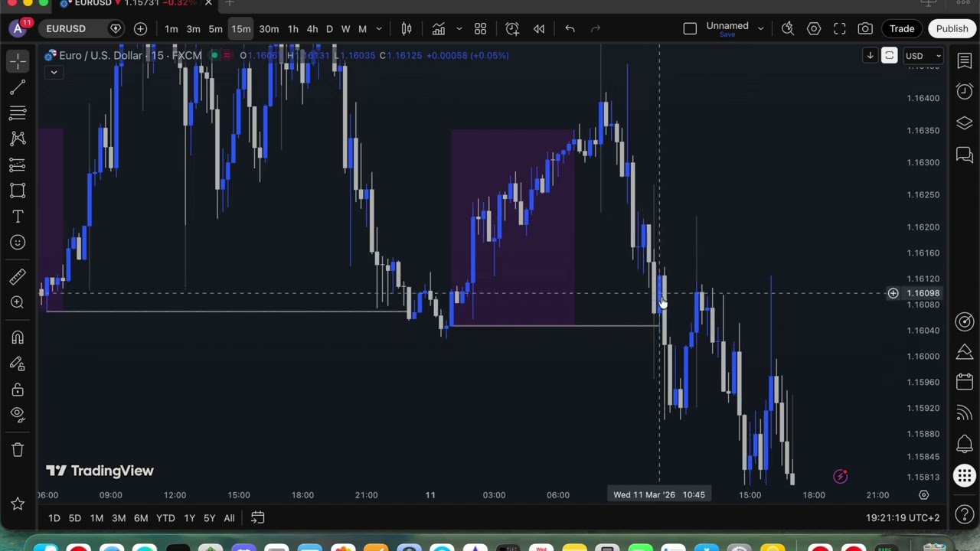Open the calendar panel icon
Image resolution: width=980 pixels, height=551 pixels.
(965, 382)
